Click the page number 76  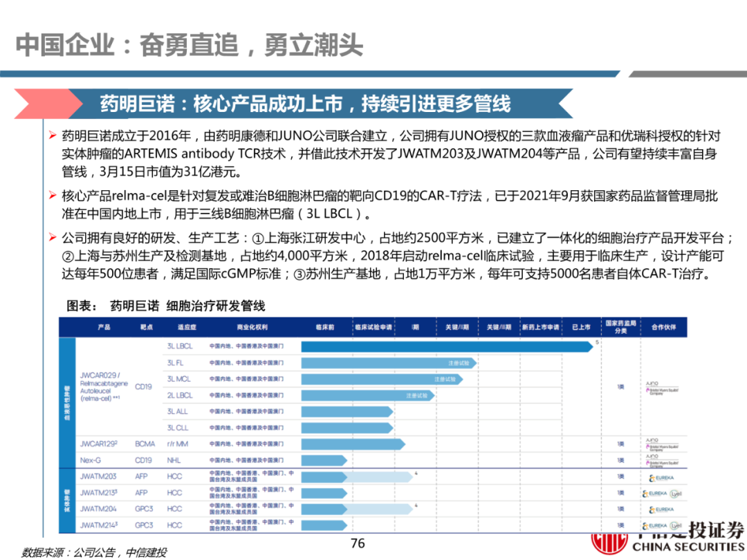pyautogui.click(x=358, y=543)
